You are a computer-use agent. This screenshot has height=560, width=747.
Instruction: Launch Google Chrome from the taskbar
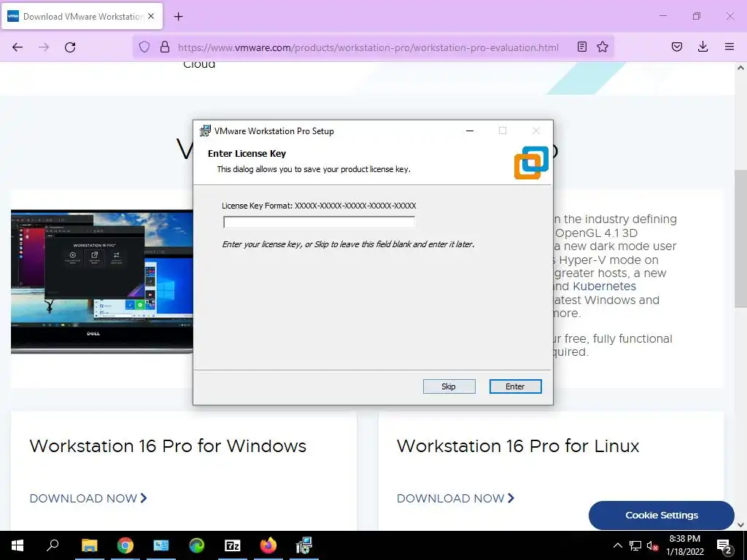point(125,545)
